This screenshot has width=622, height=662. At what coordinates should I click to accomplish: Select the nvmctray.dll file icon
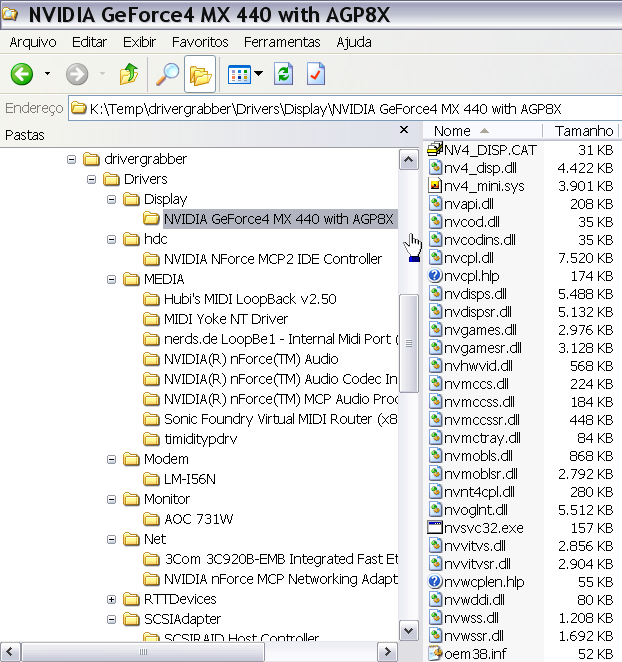435,438
